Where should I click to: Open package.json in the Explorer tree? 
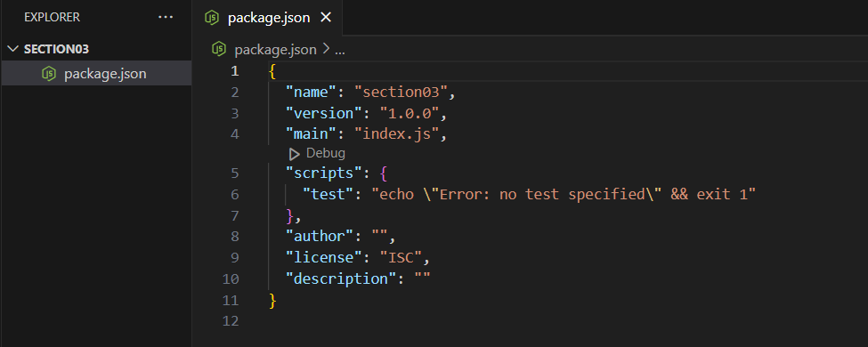96,74
